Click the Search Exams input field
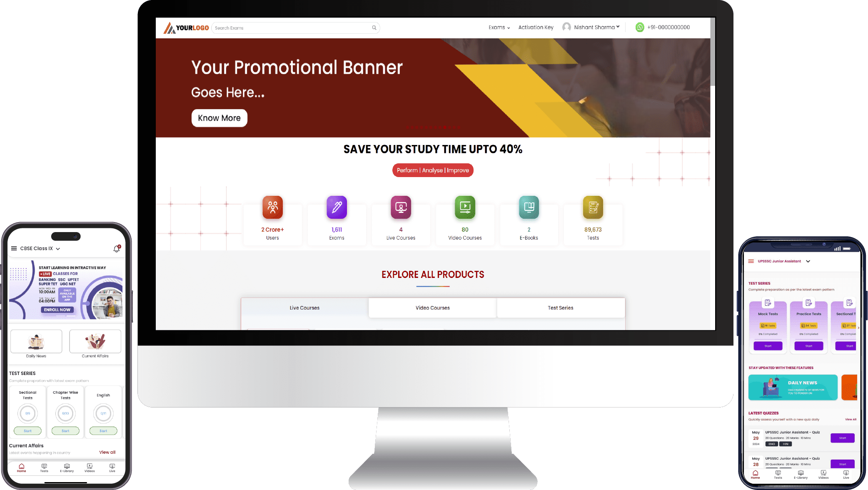Image resolution: width=868 pixels, height=490 pixels. point(296,27)
